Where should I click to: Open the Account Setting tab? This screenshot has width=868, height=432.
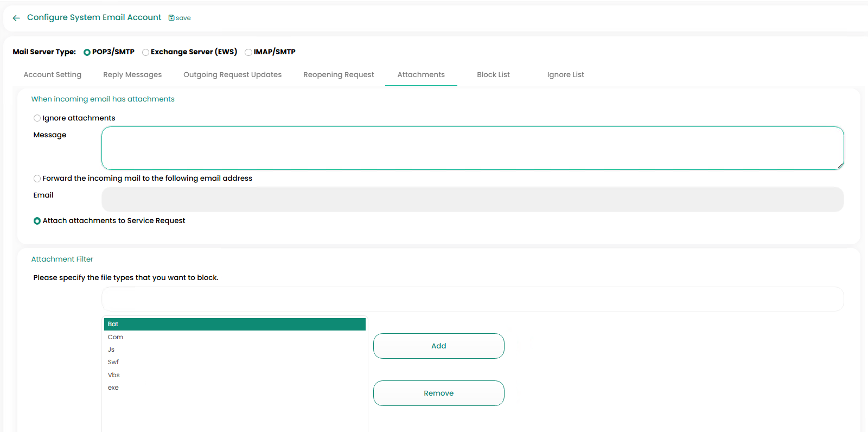[x=53, y=75]
